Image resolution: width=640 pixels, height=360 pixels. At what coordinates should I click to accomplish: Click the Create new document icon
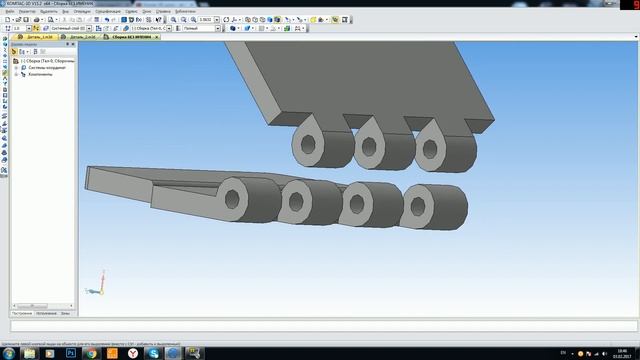point(8,20)
